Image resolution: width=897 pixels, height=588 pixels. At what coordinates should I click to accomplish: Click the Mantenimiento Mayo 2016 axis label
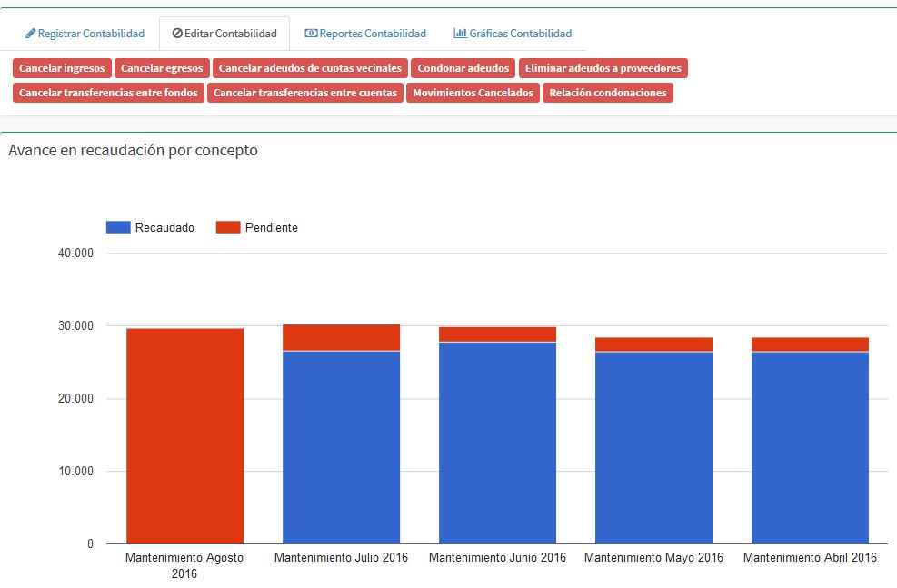tap(653, 557)
